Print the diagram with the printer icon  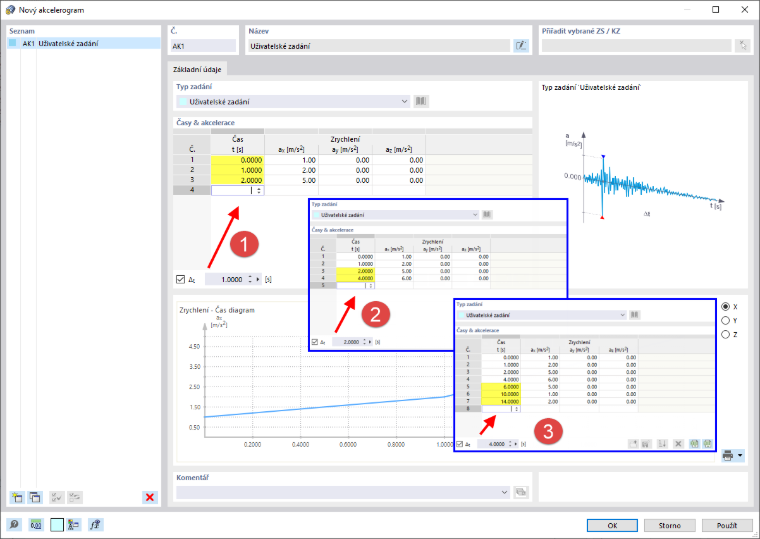[x=728, y=456]
